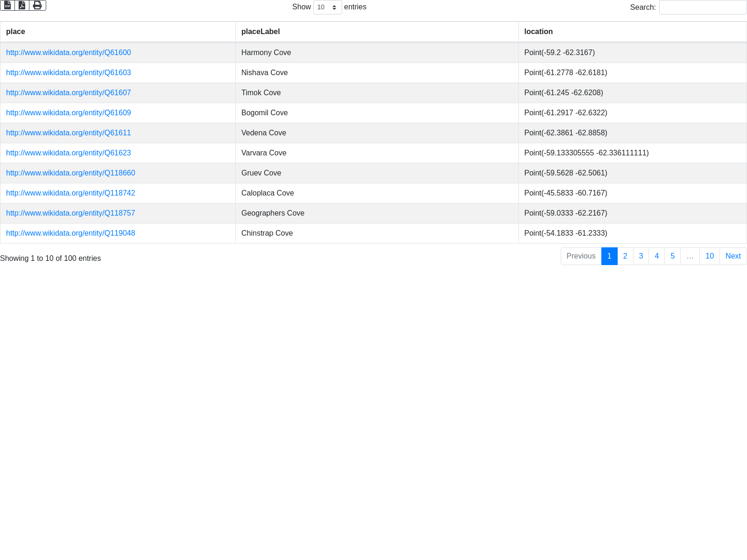The width and height of the screenshot is (747, 560).
Task: Select location Point(-61.2917 -62.6322)
Action: (x=632, y=113)
